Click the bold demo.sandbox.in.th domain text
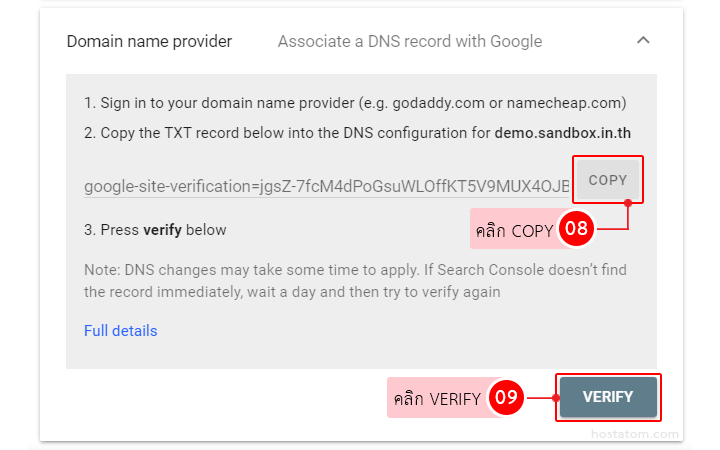 tap(562, 132)
